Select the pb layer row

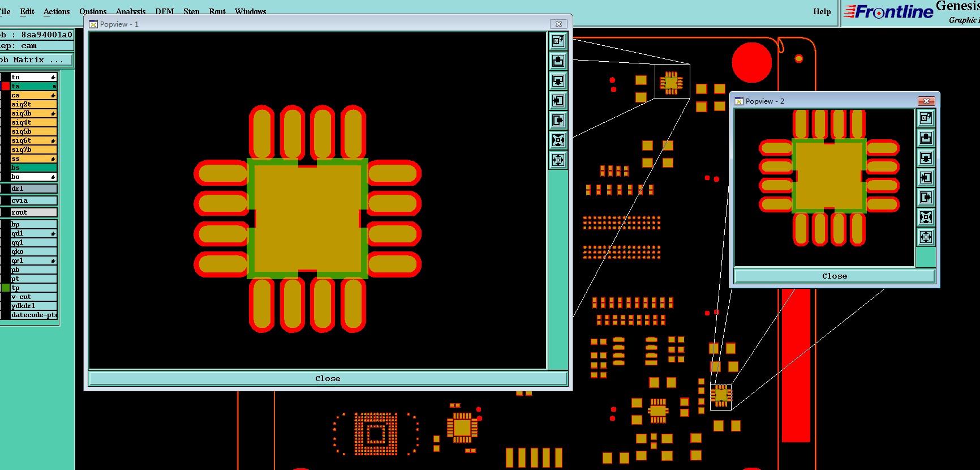(34, 270)
